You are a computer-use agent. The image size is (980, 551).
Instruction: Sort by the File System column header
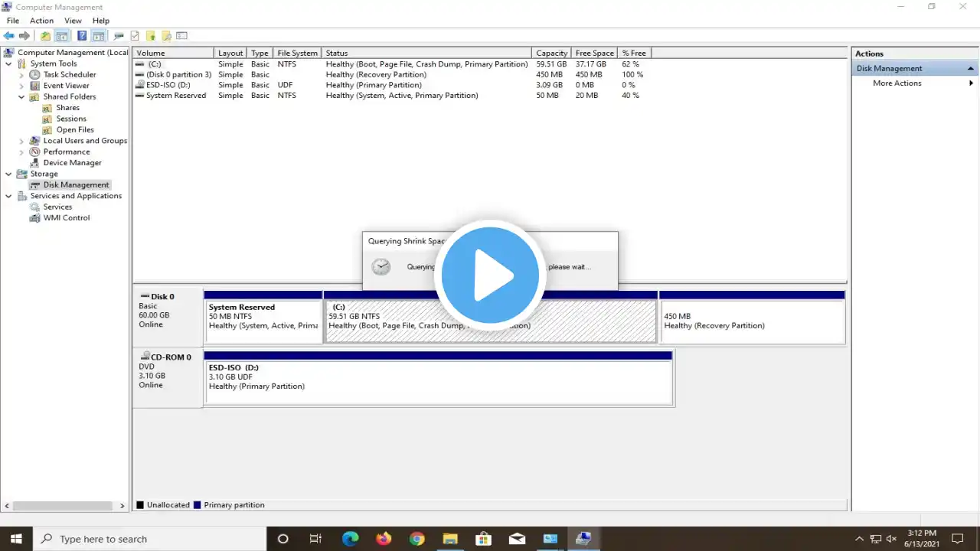tap(298, 53)
